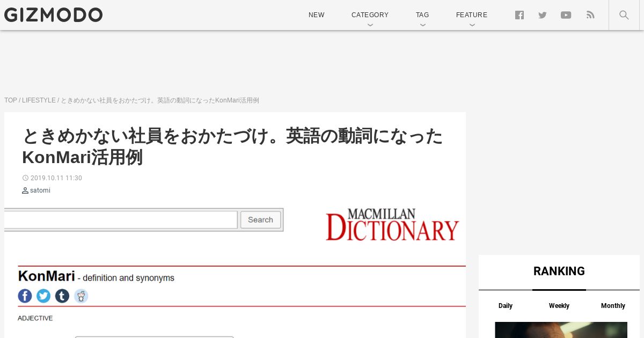This screenshot has width=644, height=338.
Task: Go to TOP breadcrumb link
Action: coord(11,100)
